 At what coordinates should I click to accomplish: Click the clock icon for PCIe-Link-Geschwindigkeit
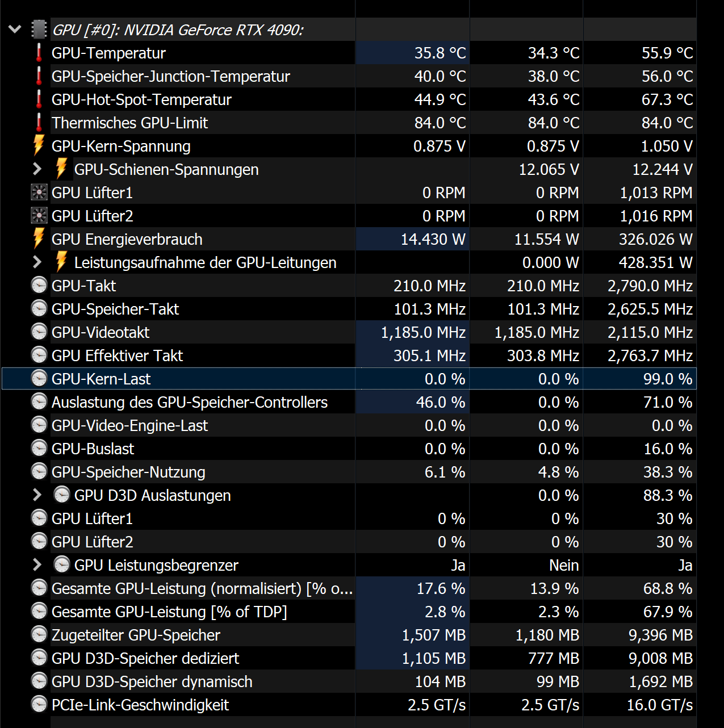39,705
